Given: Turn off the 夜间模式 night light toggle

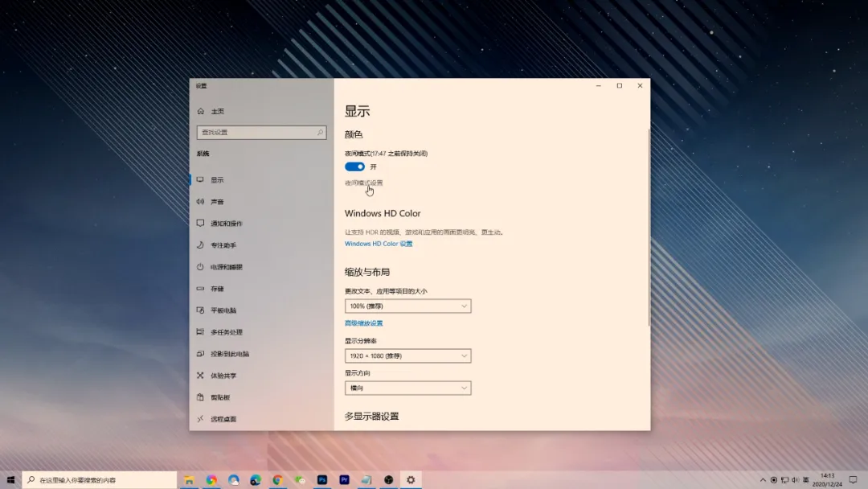Looking at the screenshot, I should coord(354,166).
